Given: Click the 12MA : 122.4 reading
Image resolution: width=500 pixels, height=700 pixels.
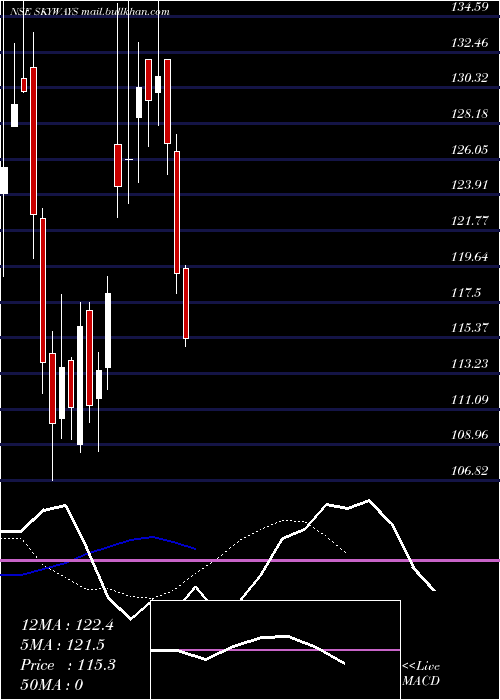Looking at the screenshot, I should point(67,625).
